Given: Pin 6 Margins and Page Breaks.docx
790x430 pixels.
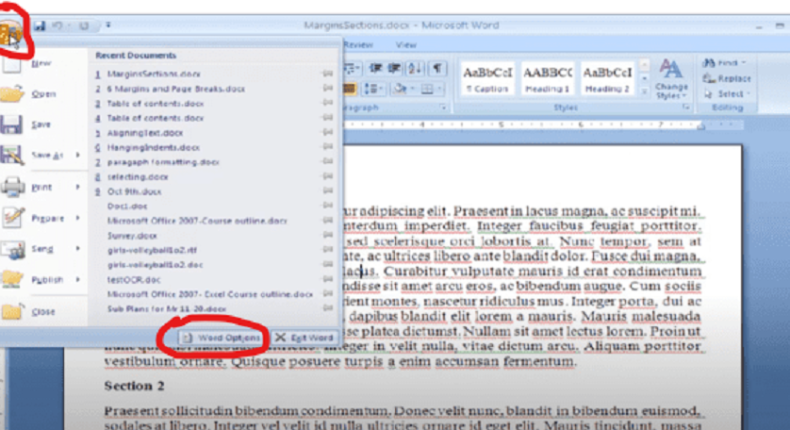Looking at the screenshot, I should pos(328,88).
